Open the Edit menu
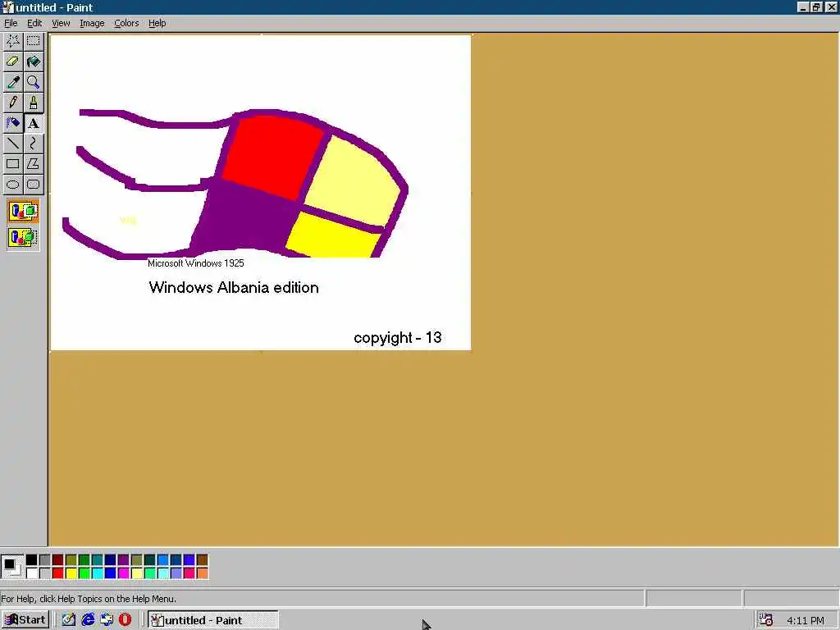This screenshot has height=630, width=840. [x=34, y=23]
